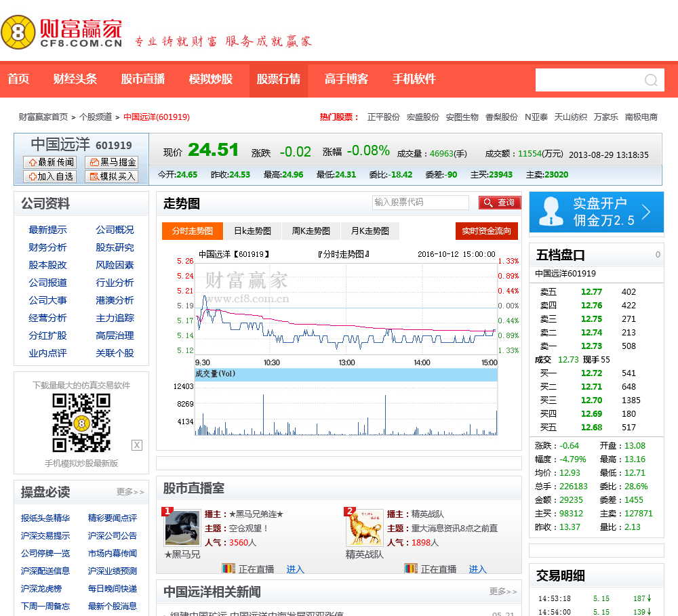Image resolution: width=678 pixels, height=616 pixels.
Task: Open 公司概况 under 公司资料
Action: click(x=115, y=230)
